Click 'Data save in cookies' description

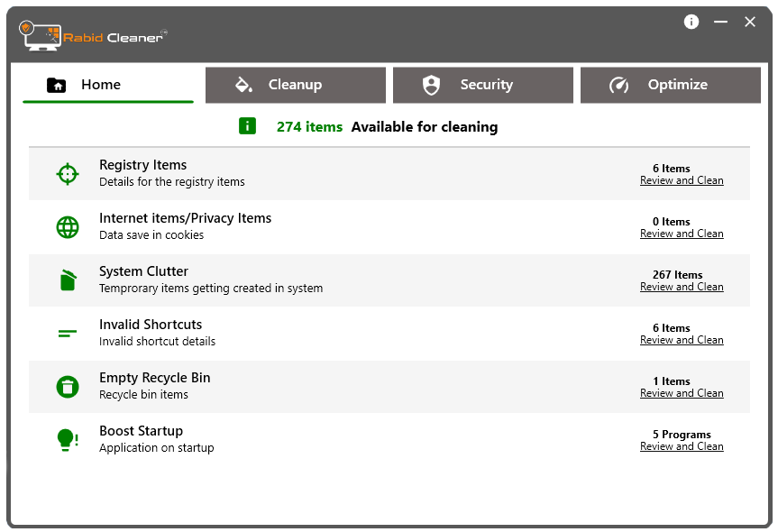point(151,234)
